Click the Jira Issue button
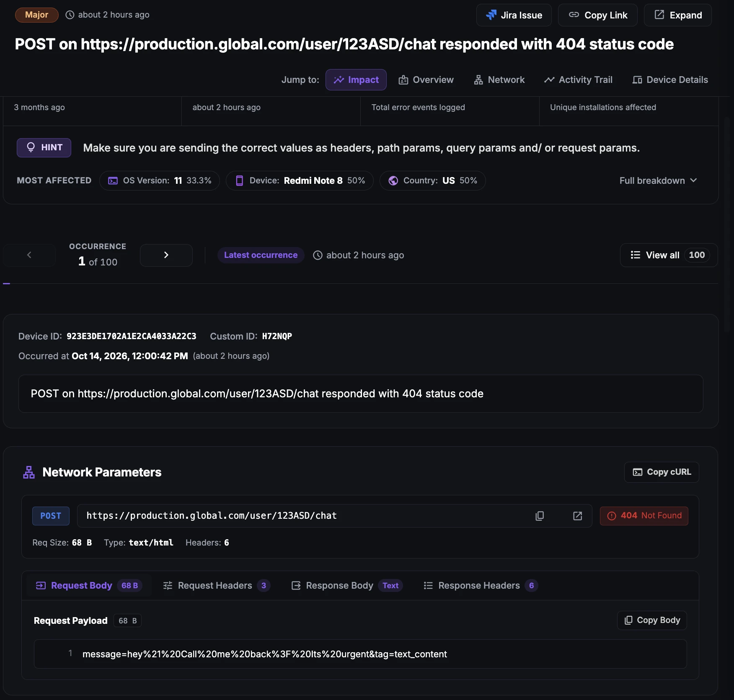Viewport: 734px width, 700px height. click(x=514, y=15)
